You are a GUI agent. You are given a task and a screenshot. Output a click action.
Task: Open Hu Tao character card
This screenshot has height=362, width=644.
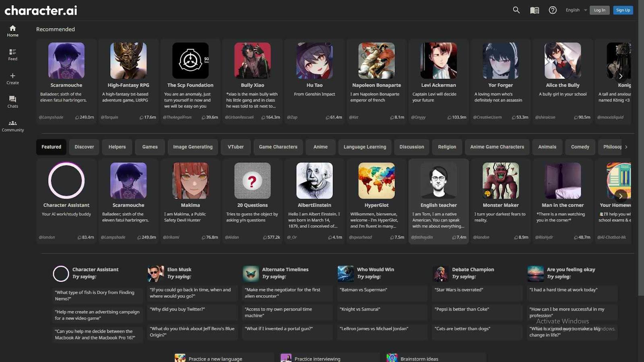314,81
